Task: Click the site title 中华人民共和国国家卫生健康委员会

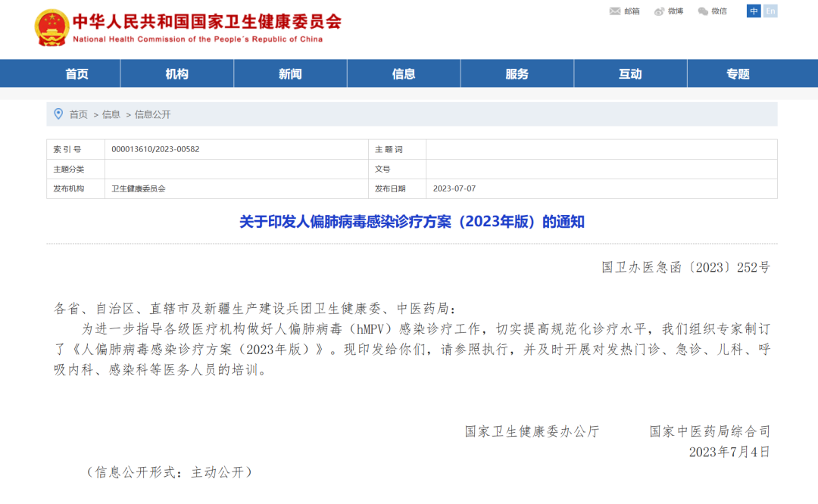Action: 207,21
